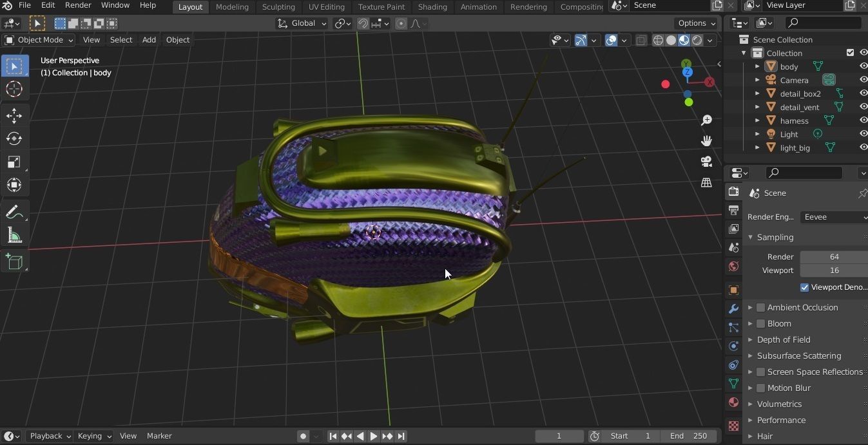Select the harness object in outliner

point(794,120)
